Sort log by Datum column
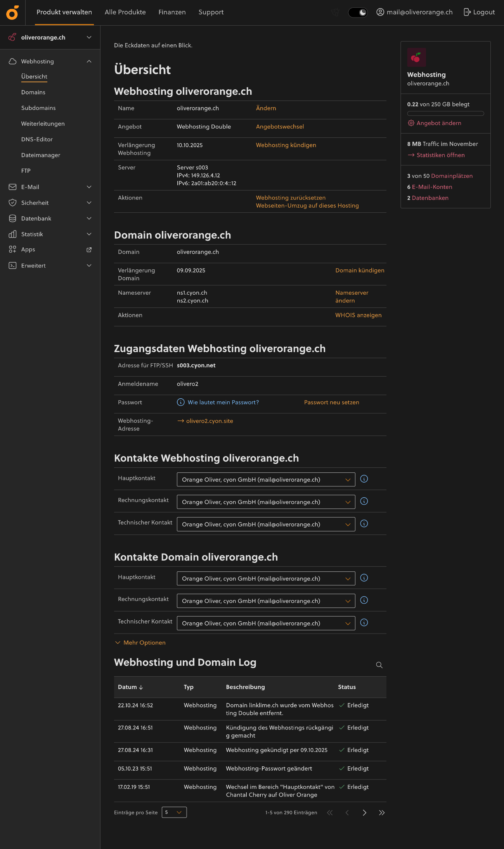The width and height of the screenshot is (504, 849). [x=131, y=687]
